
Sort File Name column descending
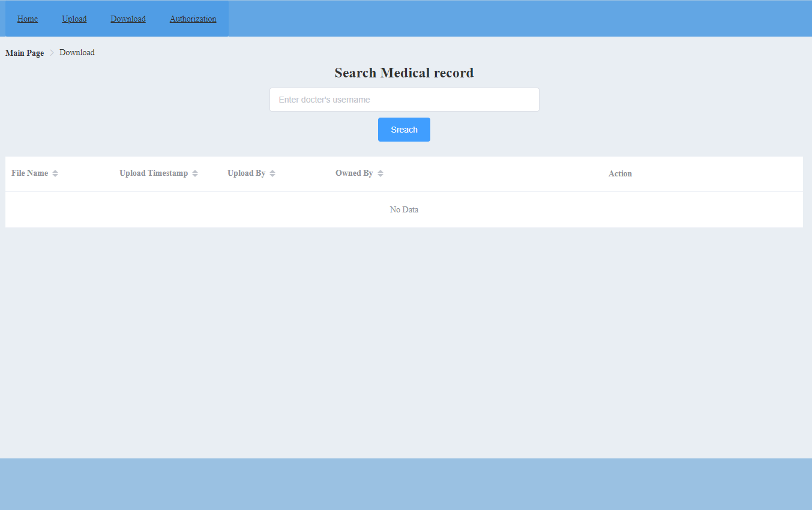coord(55,175)
